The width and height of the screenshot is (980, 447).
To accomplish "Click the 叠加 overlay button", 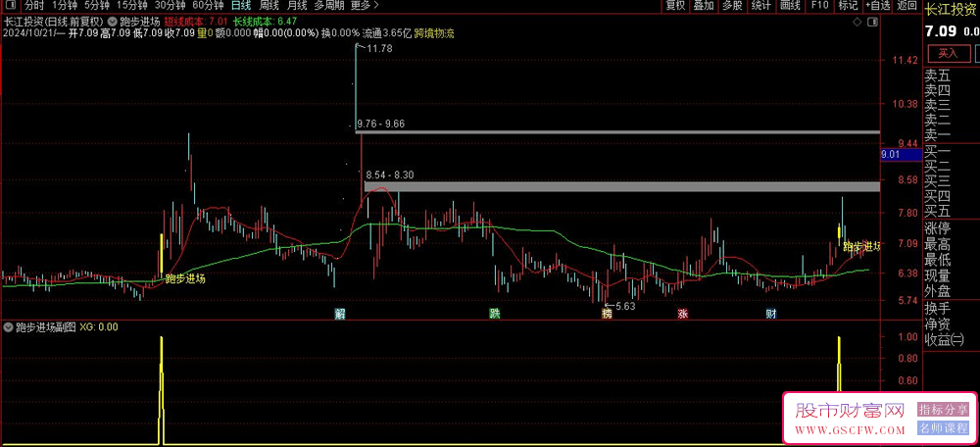I will coord(704,6).
